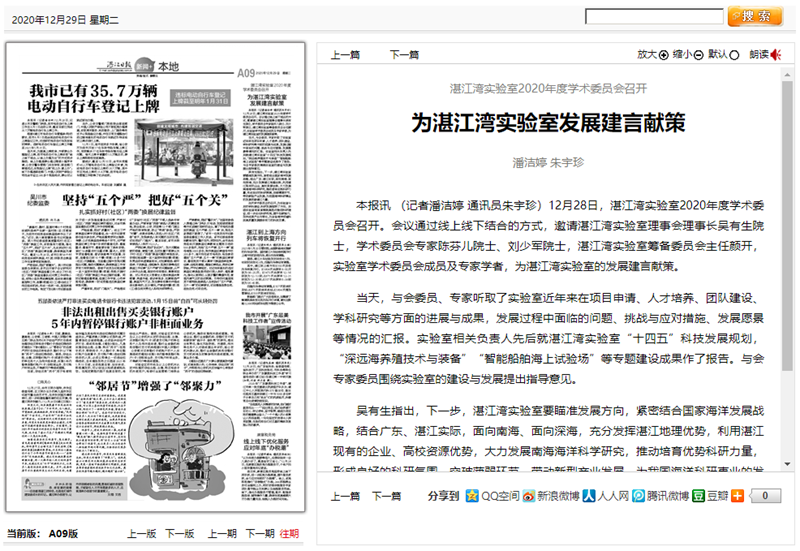The width and height of the screenshot is (800, 551).
Task: Click the orange 搜索 search button
Action: tap(756, 16)
